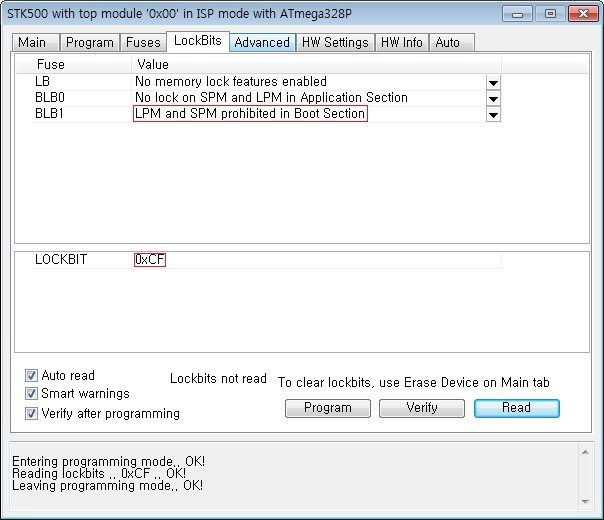The image size is (604, 520).
Task: Click the Value column header
Action: coord(316,64)
